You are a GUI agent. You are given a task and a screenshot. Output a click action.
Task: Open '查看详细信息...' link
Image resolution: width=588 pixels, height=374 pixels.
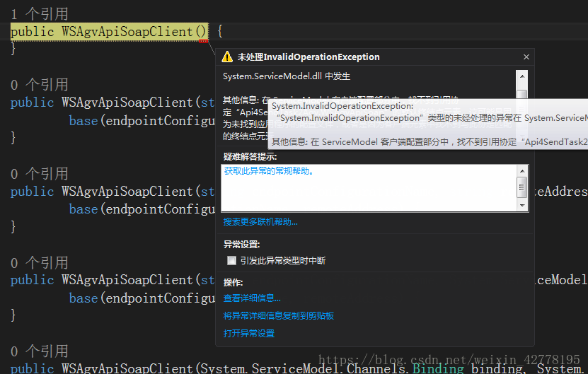252,298
